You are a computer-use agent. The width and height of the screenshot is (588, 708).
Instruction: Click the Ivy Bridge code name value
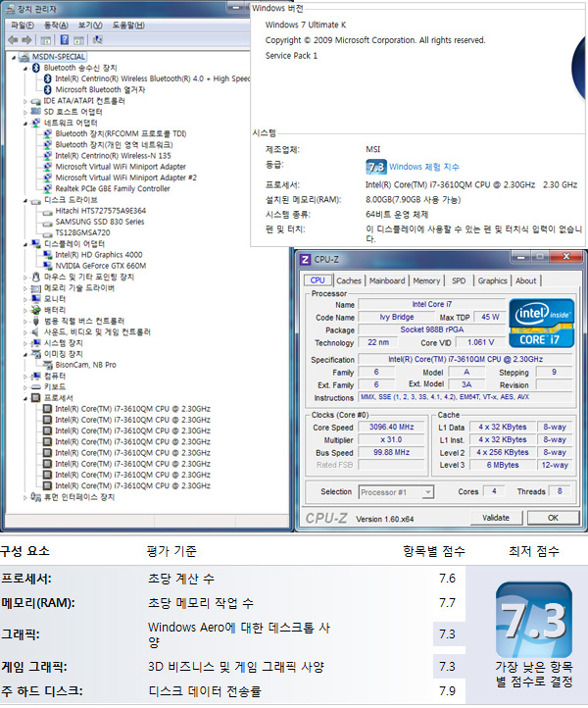tap(397, 317)
